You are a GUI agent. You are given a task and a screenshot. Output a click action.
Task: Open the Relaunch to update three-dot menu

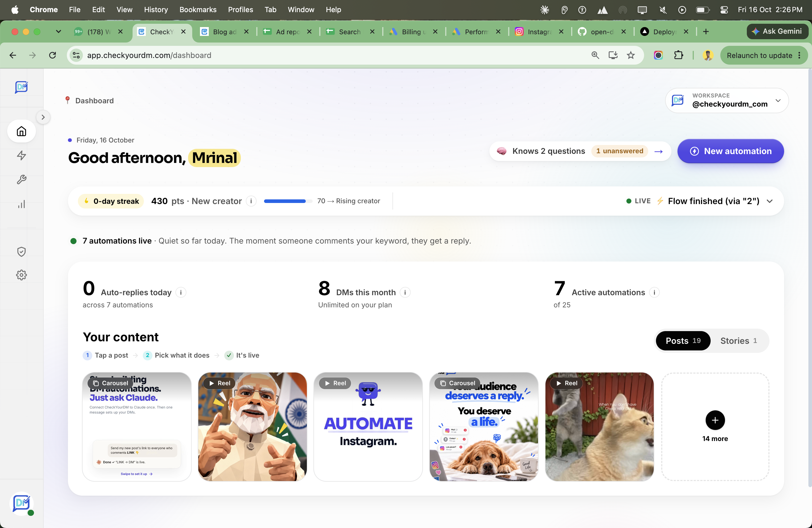pos(799,56)
